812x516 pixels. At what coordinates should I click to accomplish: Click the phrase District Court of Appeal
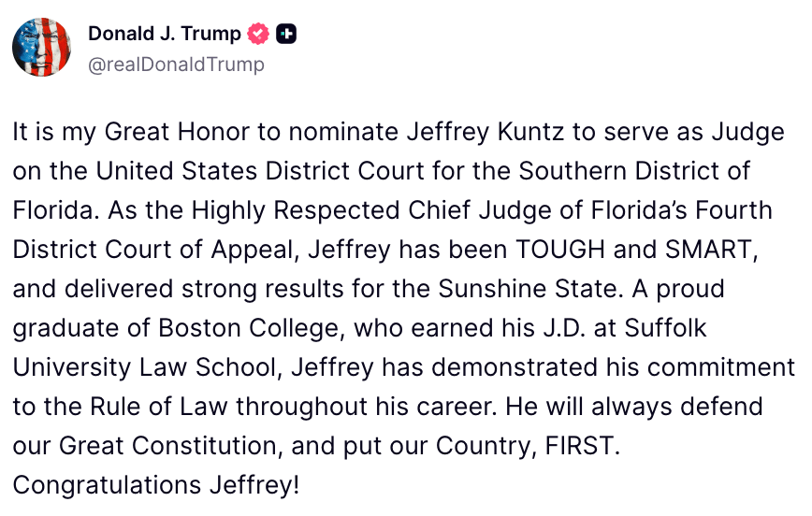tap(153, 250)
